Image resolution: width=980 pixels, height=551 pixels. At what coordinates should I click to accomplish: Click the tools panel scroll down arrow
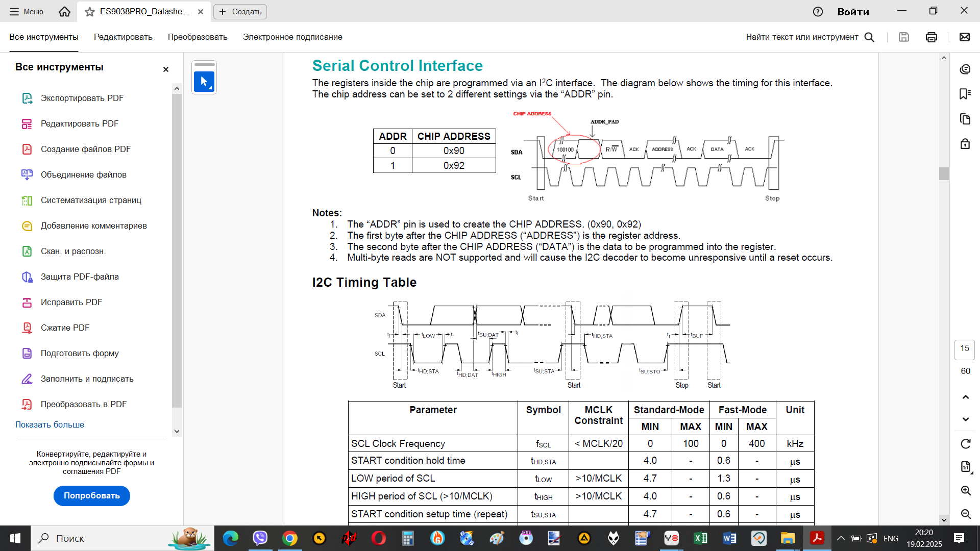(177, 431)
